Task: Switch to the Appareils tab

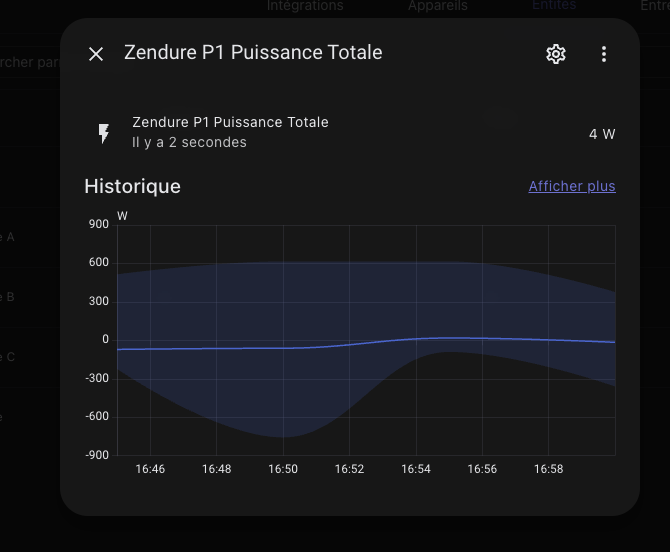Action: tap(438, 6)
